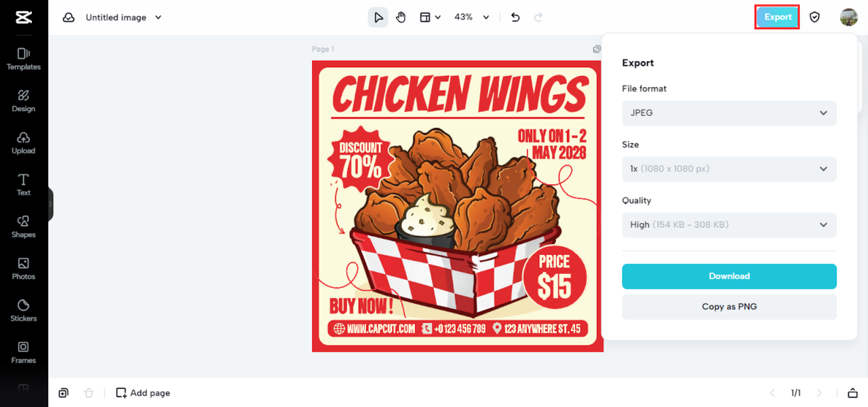Open the 43% zoom level dropdown
The width and height of the screenshot is (868, 407).
point(471,18)
